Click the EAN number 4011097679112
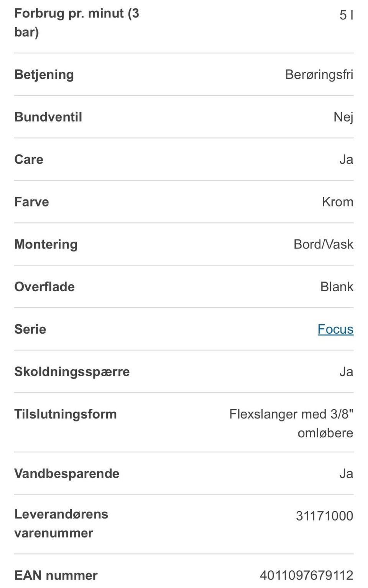 click(306, 575)
